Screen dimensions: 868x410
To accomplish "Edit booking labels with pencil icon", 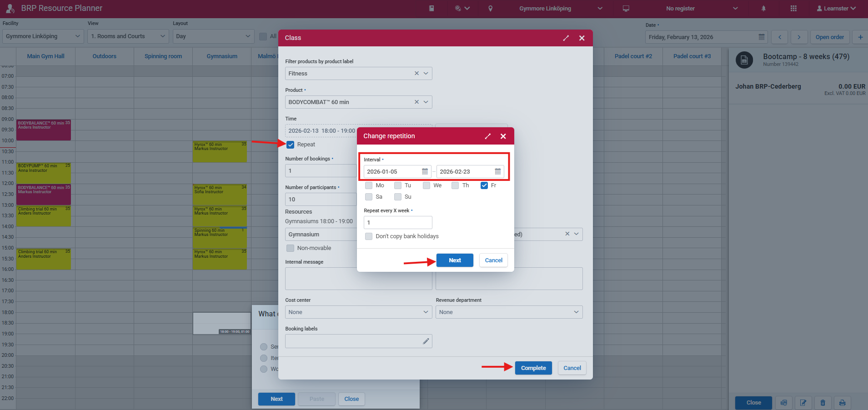I will [426, 341].
